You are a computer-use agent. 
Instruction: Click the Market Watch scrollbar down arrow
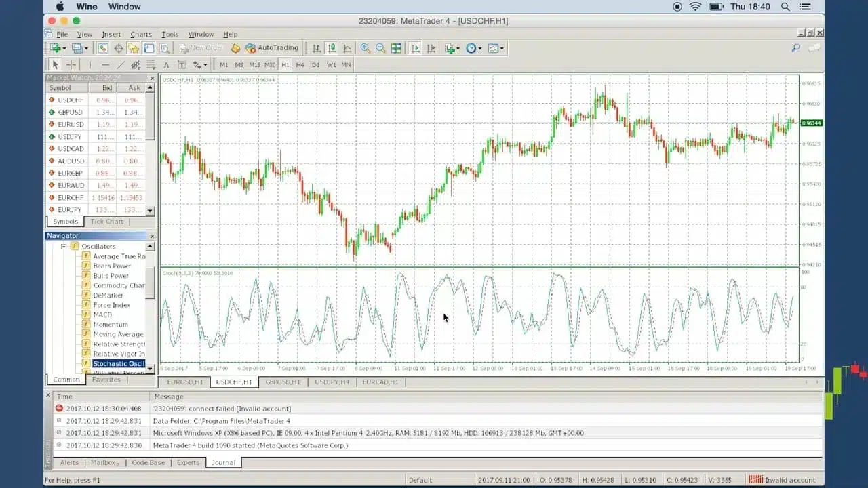click(x=151, y=211)
